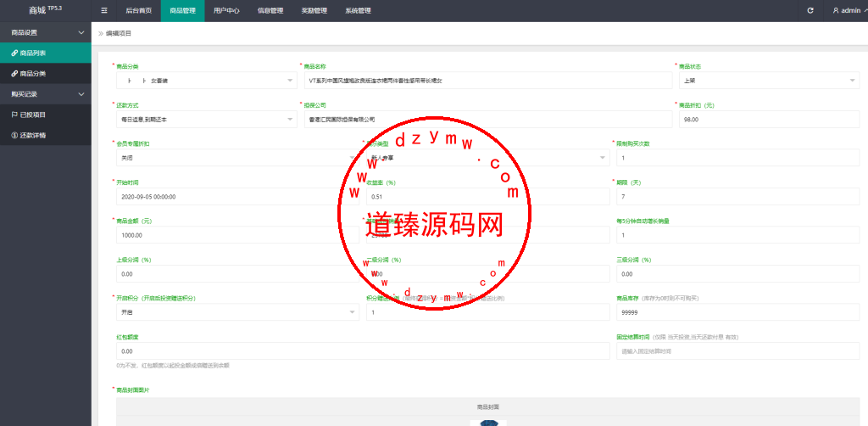Open the 还款方式 dropdown
Viewport: 868px width, 426px height.
[207, 119]
